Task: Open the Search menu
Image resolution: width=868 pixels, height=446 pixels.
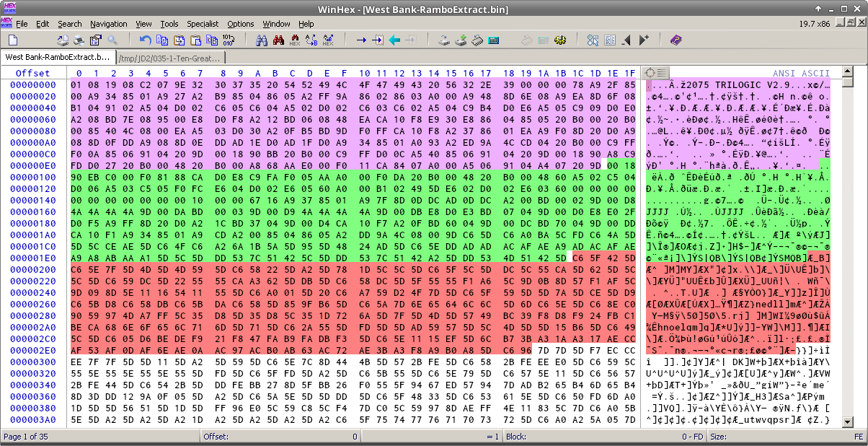Action: point(70,24)
